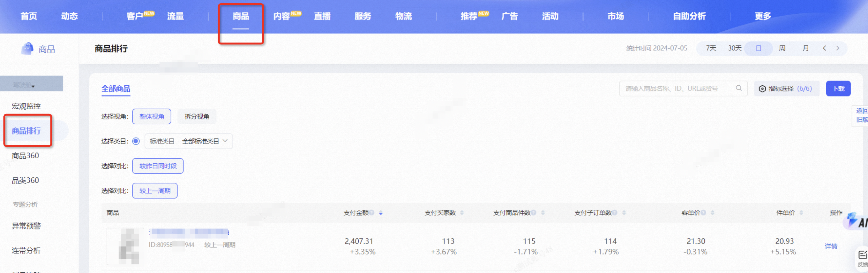Switch period to 30天

tap(735, 48)
